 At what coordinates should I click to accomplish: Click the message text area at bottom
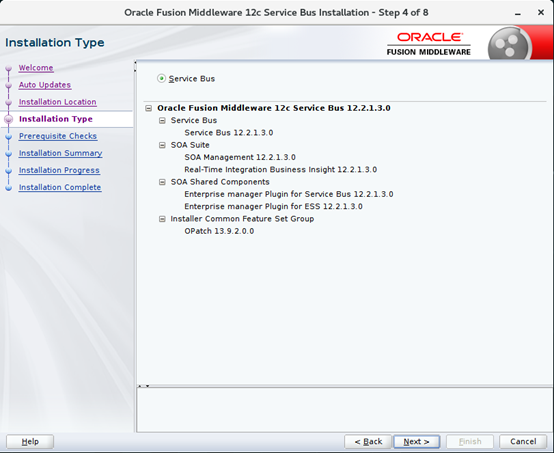(x=345, y=410)
